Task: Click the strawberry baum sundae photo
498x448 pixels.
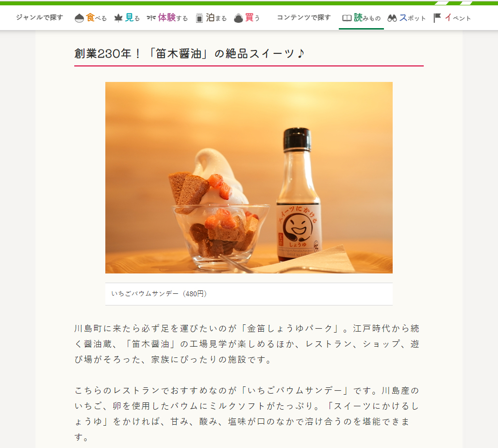Action: tap(249, 177)
